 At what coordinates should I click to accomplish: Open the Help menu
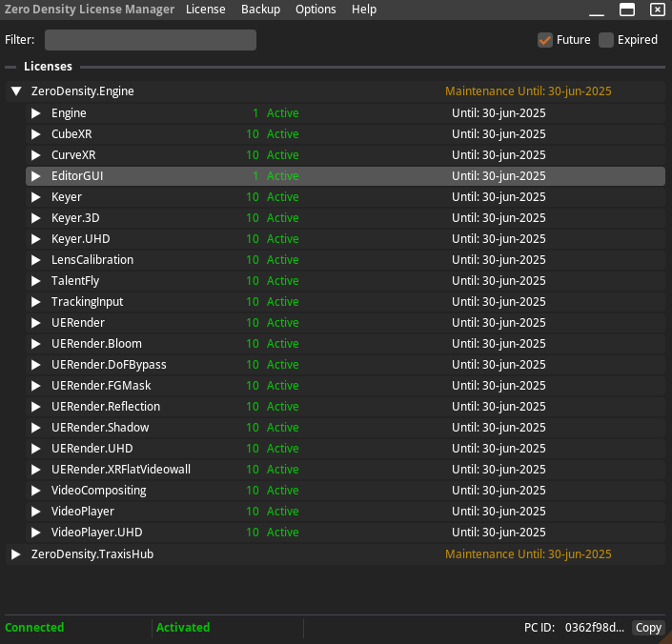pos(364,10)
